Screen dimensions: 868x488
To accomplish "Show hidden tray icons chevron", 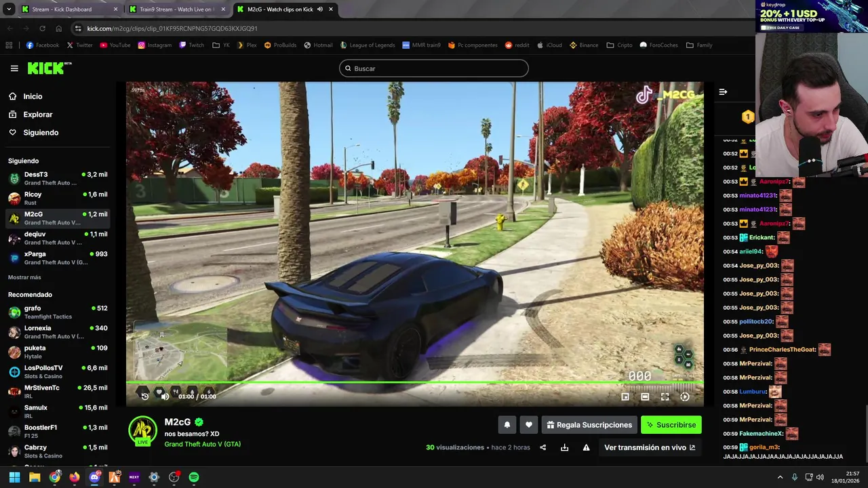I will tap(780, 477).
